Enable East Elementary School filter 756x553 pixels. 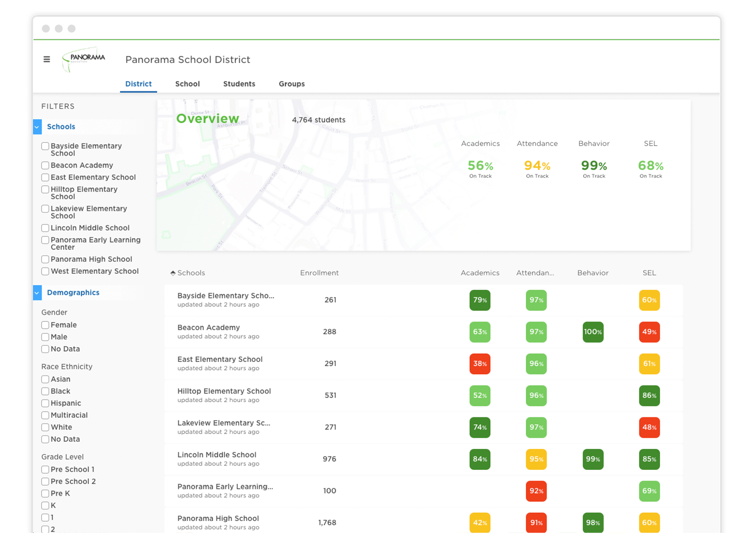click(45, 177)
